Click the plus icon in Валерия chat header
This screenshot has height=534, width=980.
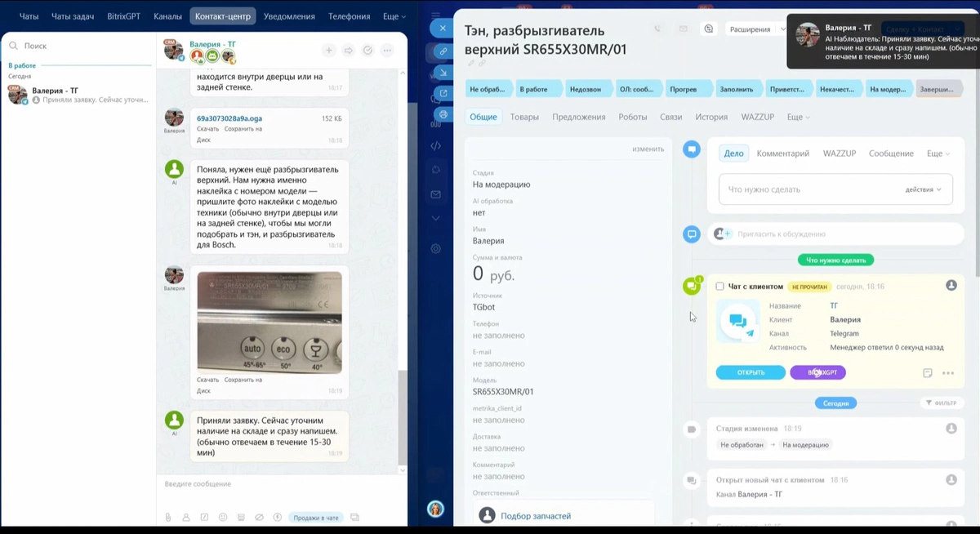pyautogui.click(x=329, y=51)
